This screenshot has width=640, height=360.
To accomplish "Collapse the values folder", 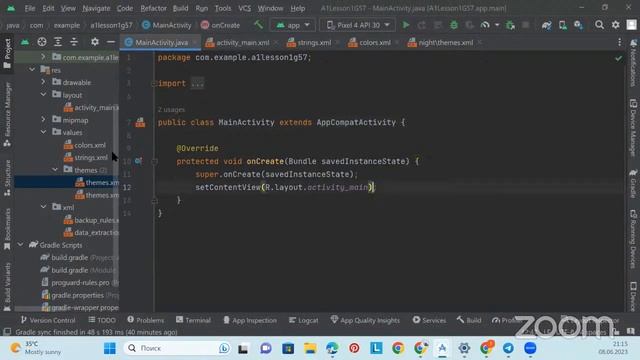I will point(43,132).
